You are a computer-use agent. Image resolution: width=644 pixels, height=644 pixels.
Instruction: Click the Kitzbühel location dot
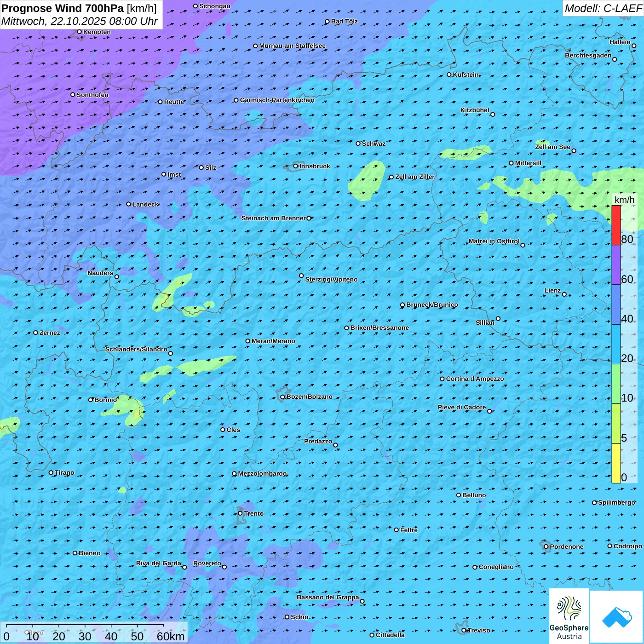493,114
